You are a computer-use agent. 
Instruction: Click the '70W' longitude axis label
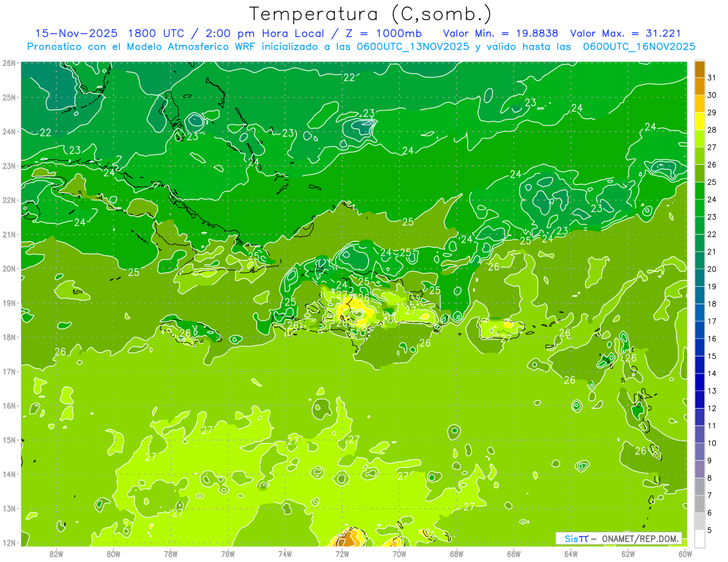click(x=399, y=554)
